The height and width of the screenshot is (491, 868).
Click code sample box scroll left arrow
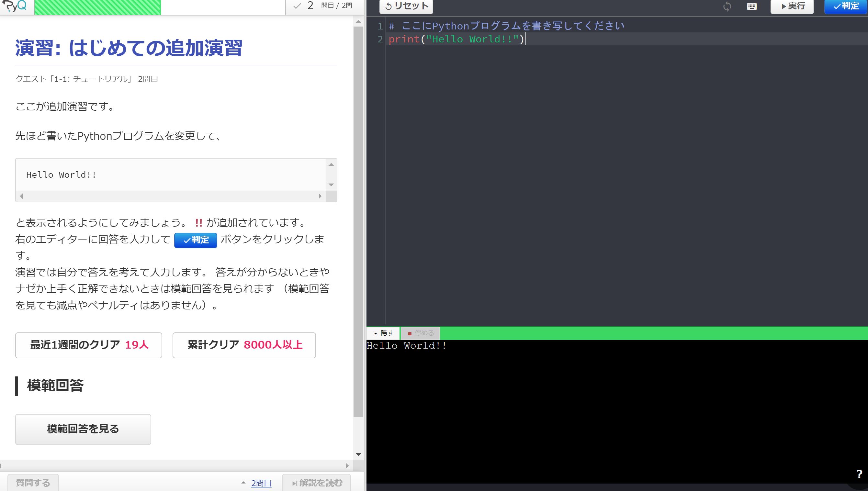pos(22,196)
